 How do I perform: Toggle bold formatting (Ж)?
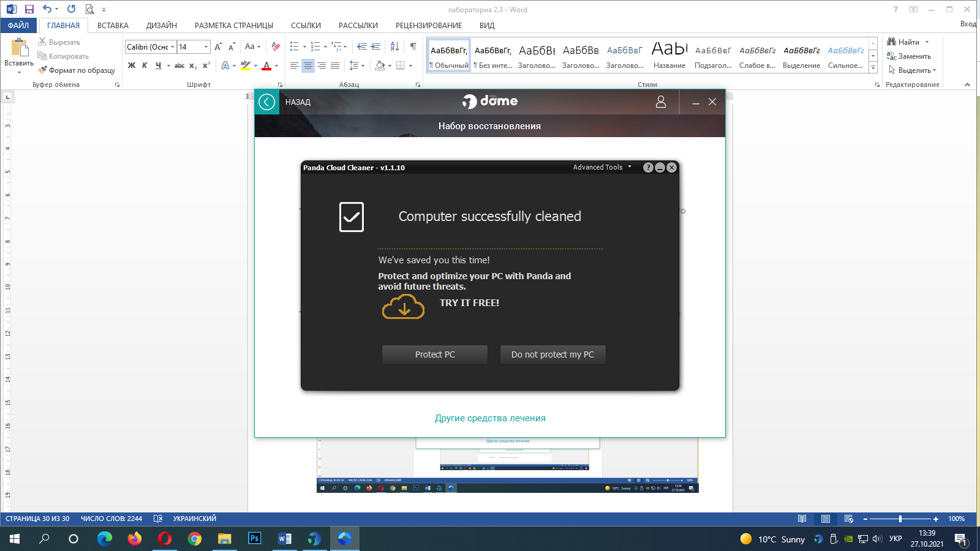click(131, 66)
